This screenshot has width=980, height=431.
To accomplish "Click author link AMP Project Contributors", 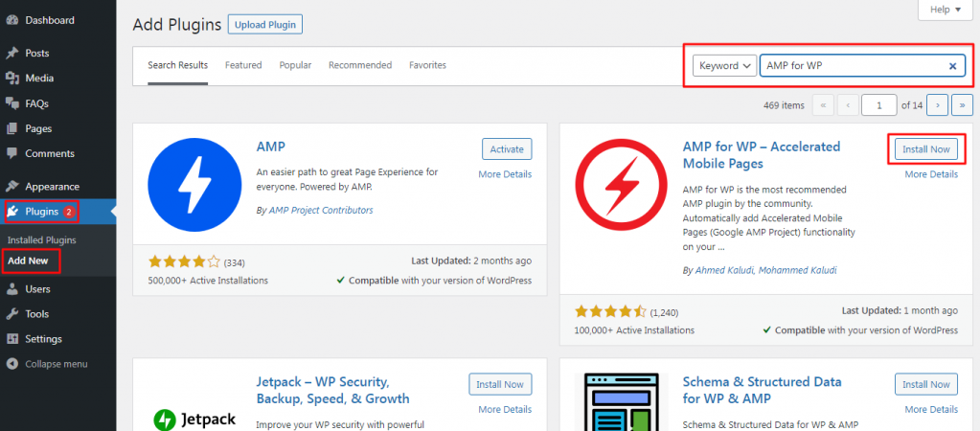I will click(x=321, y=211).
